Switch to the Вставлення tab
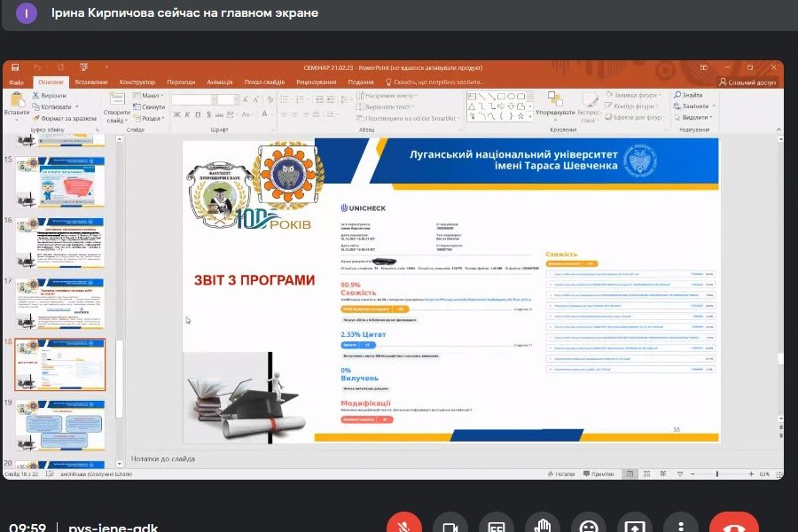 (91, 82)
